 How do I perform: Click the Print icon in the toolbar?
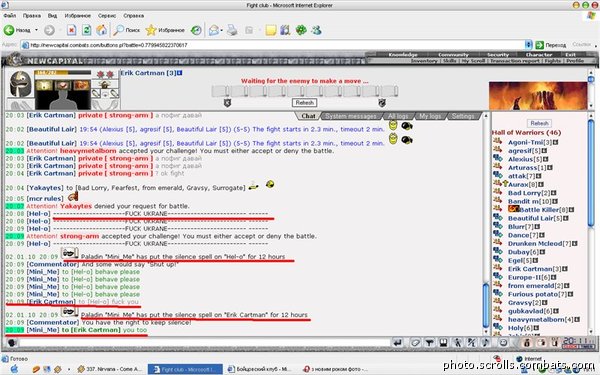tap(232, 30)
